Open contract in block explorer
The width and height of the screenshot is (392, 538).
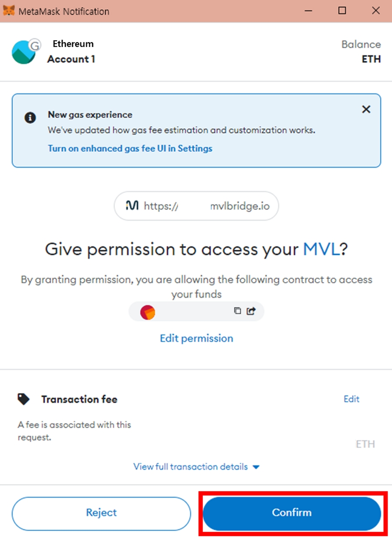[251, 311]
